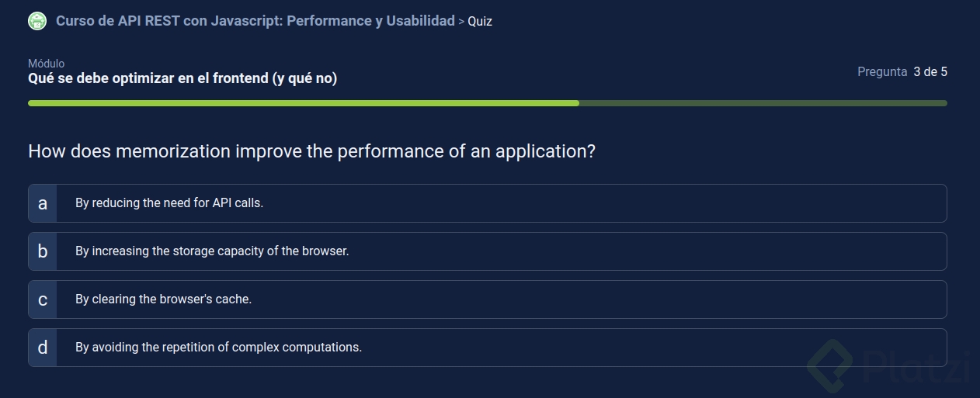Click the letter a answer badge
Image resolution: width=980 pixels, height=398 pixels.
43,203
